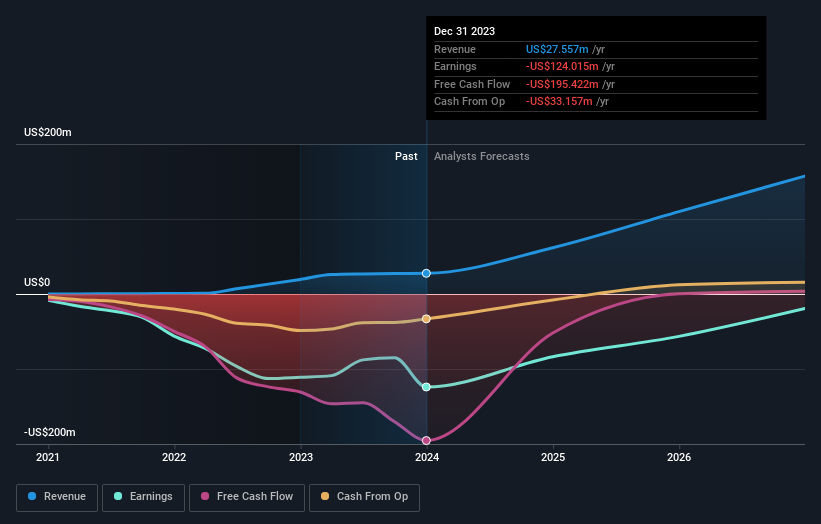Click the 2022 x-axis label
The width and height of the screenshot is (821, 524).
tap(174, 457)
